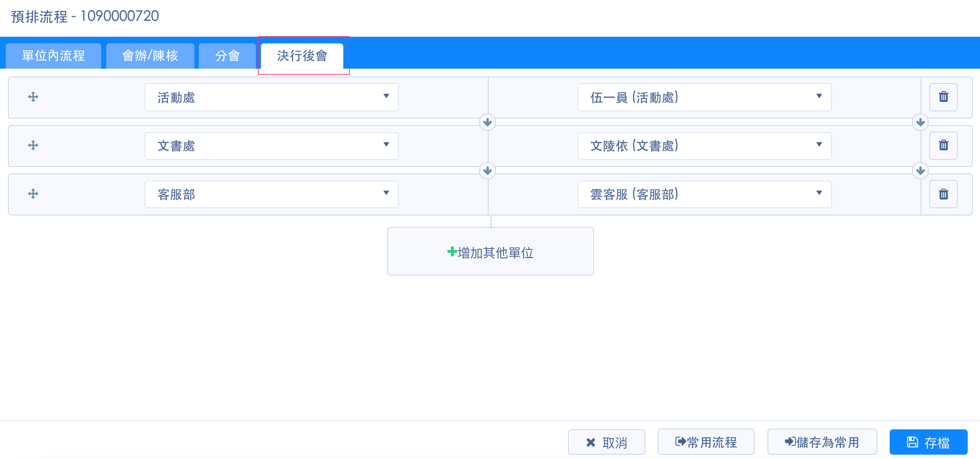
Task: Delete the 客服部 row with trash icon
Action: [x=943, y=194]
